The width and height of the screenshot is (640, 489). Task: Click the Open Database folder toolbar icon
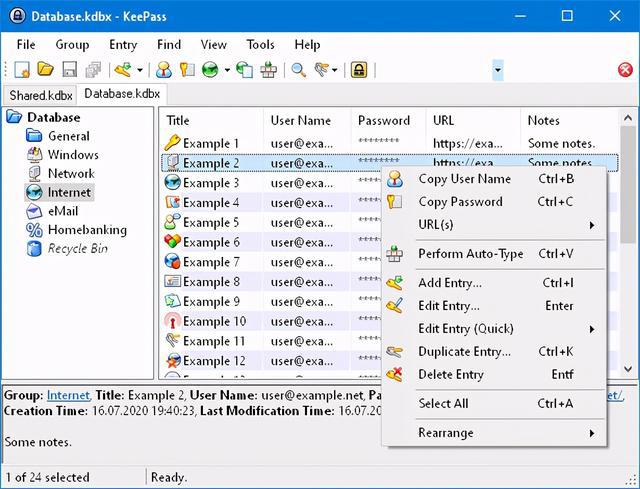coord(45,69)
